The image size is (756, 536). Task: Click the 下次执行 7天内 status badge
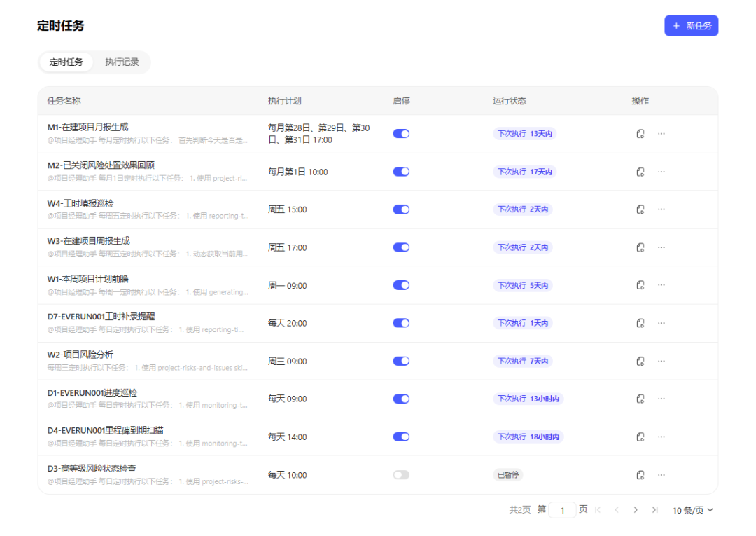(523, 361)
